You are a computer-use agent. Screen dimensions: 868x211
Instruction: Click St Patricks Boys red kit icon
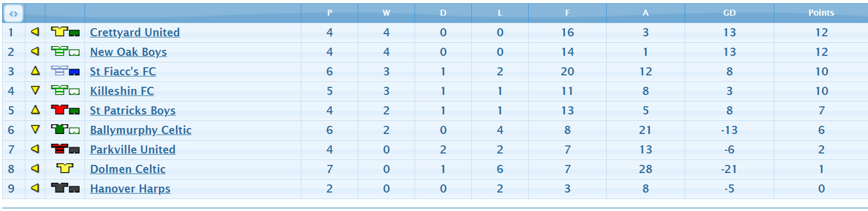(65, 110)
